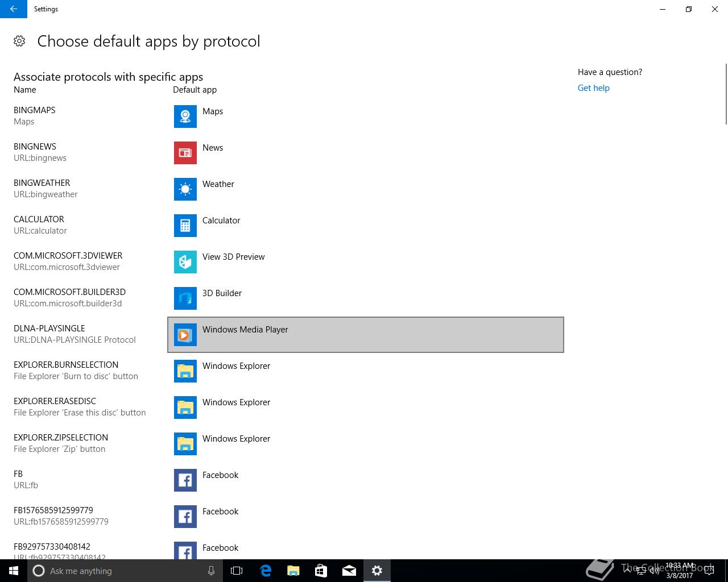Select the CALCULATOR protocol name
Image resolution: width=728 pixels, height=582 pixels.
pyautogui.click(x=39, y=219)
